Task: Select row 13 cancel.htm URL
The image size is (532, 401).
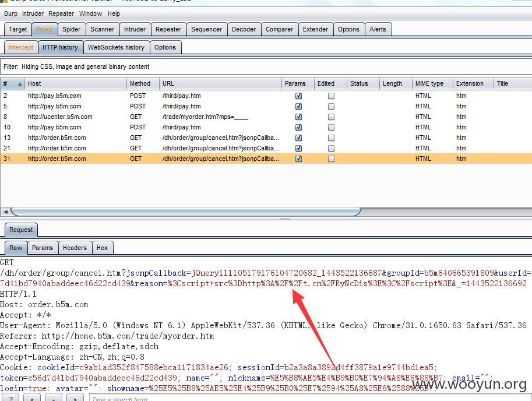Action: click(220, 138)
